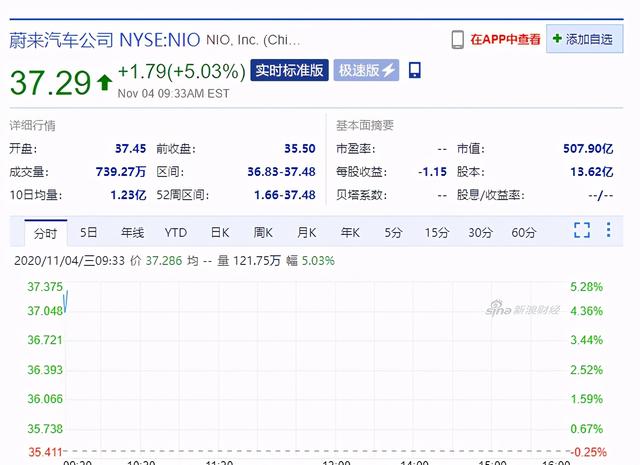Screen dimensions: 640x465
Task: Click the 37.375 y-axis price label
Action: tap(45, 287)
